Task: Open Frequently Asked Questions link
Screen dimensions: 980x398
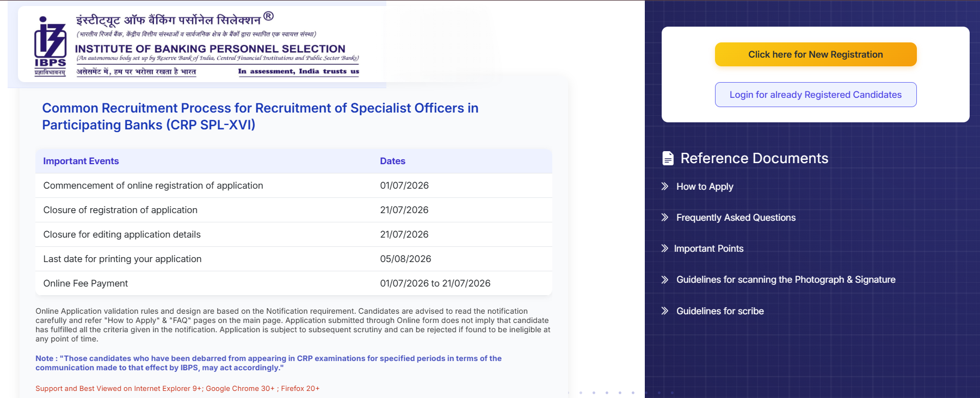Action: click(x=736, y=217)
